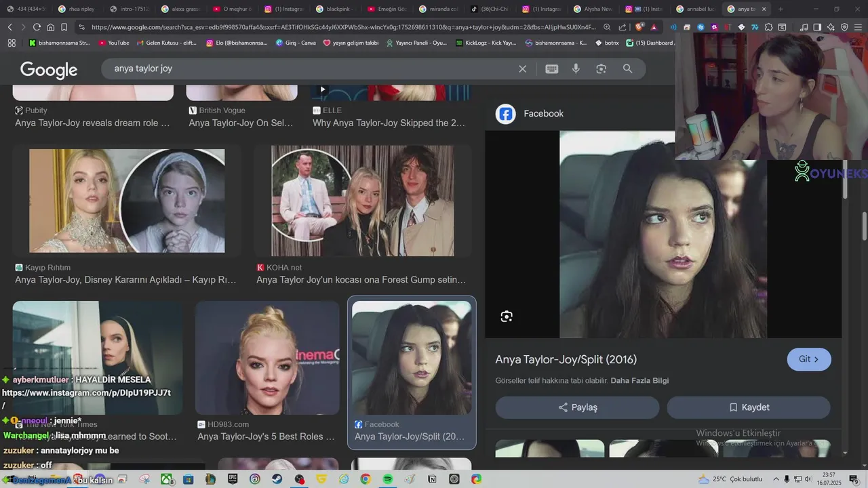Click Lens icon on Split preview image
The height and width of the screenshot is (488, 868).
coord(507,317)
